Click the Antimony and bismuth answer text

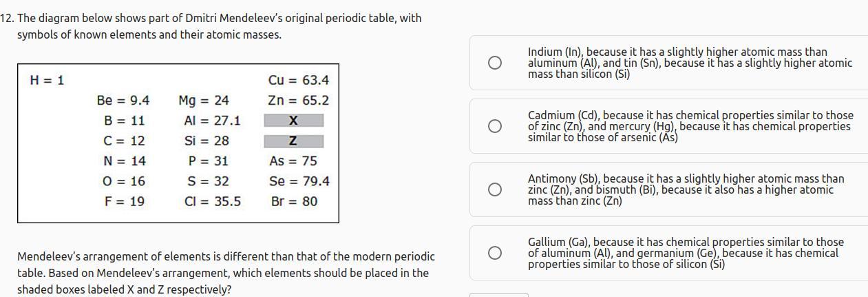point(685,190)
